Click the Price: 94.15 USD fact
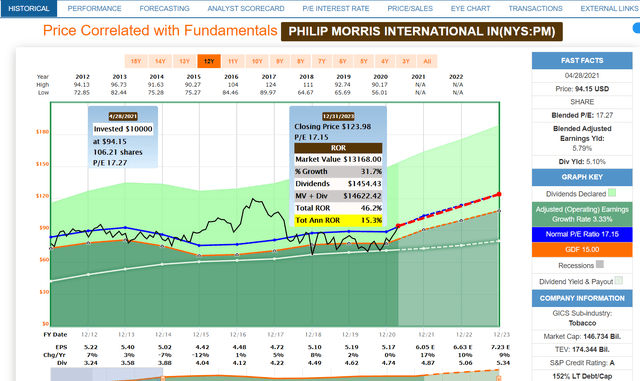 [x=582, y=89]
